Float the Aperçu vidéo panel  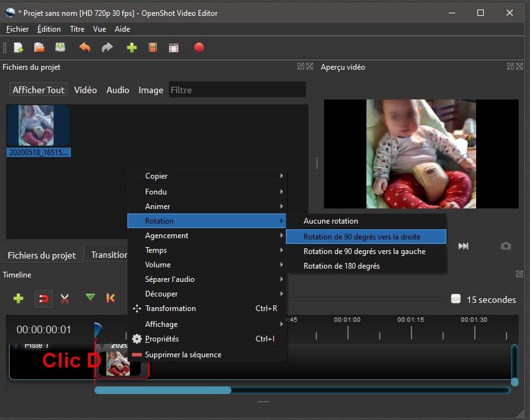(x=510, y=66)
